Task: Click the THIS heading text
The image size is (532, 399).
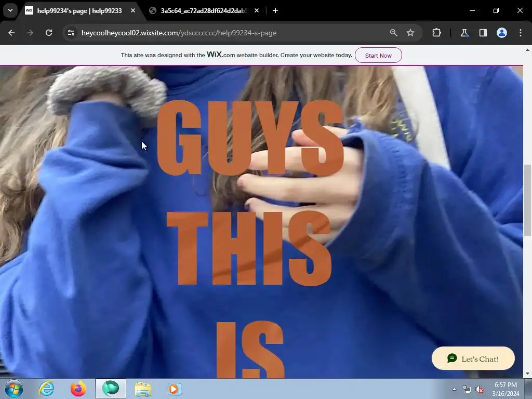Action: pyautogui.click(x=249, y=248)
